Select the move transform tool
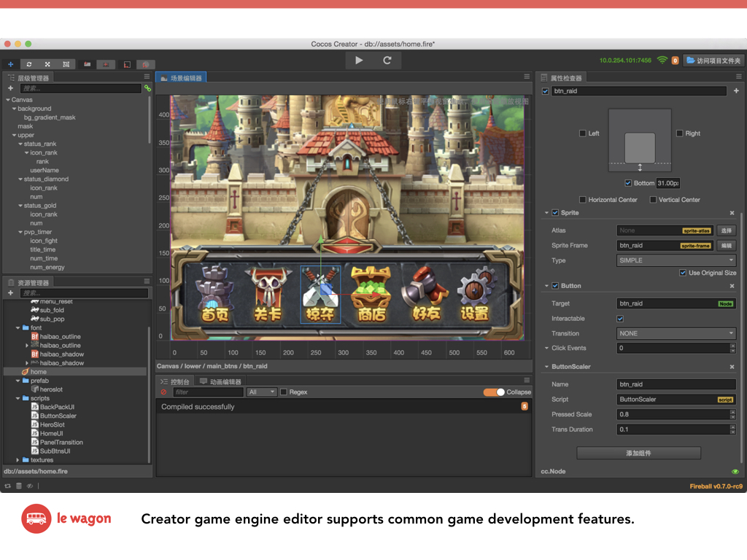This screenshot has width=747, height=560. [10, 64]
